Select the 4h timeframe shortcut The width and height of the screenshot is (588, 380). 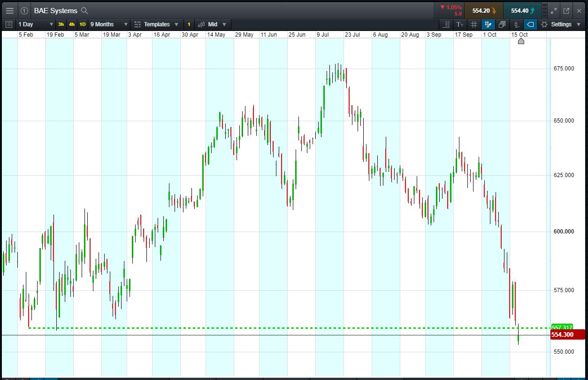coord(72,24)
